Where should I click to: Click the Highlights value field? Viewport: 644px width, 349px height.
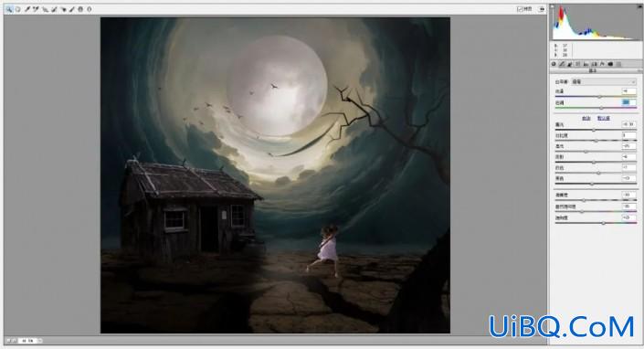point(628,146)
